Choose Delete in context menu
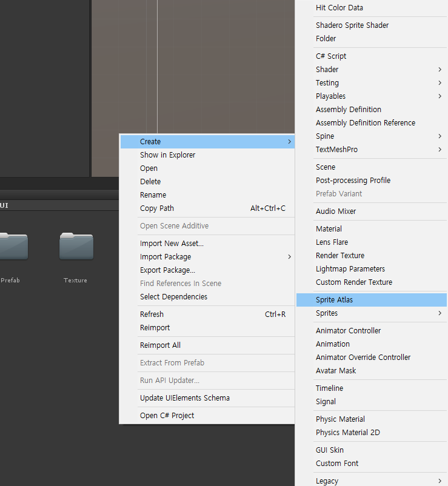 click(207, 182)
